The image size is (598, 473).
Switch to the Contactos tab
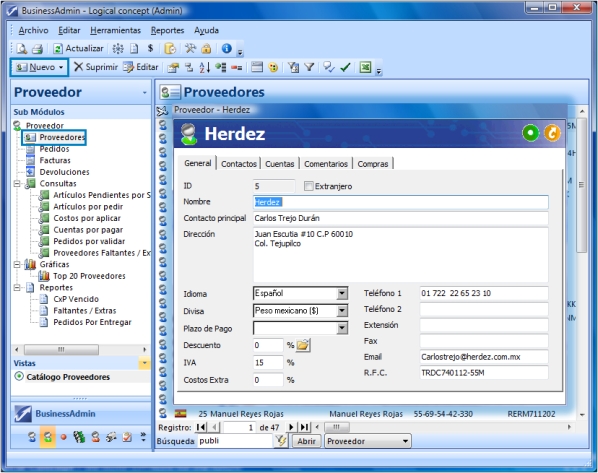tap(239, 164)
